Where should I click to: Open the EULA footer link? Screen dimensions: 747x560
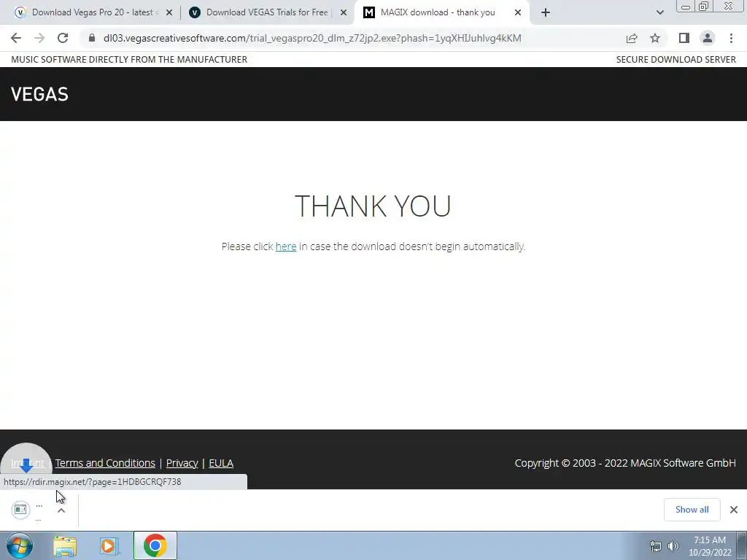pyautogui.click(x=221, y=463)
